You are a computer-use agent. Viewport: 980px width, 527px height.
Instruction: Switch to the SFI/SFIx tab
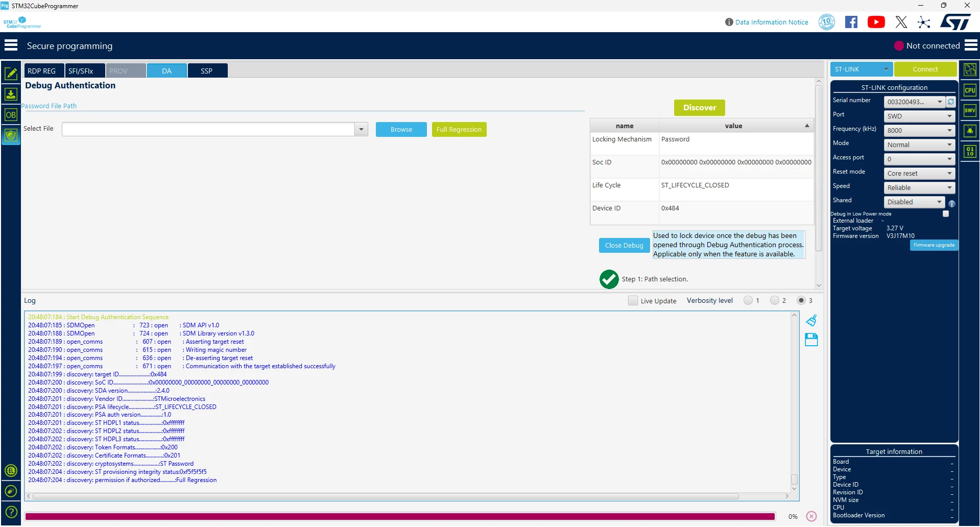pyautogui.click(x=85, y=70)
